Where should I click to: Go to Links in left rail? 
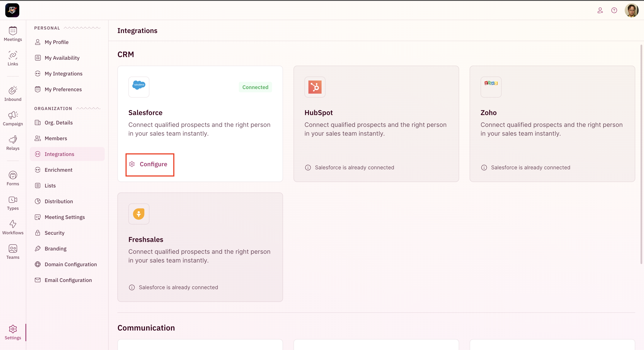coord(13,58)
